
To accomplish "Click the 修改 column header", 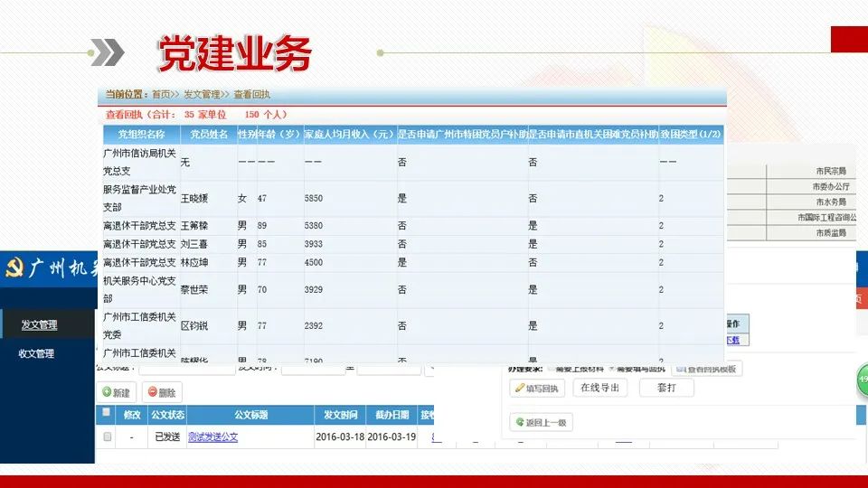I will 132,415.
